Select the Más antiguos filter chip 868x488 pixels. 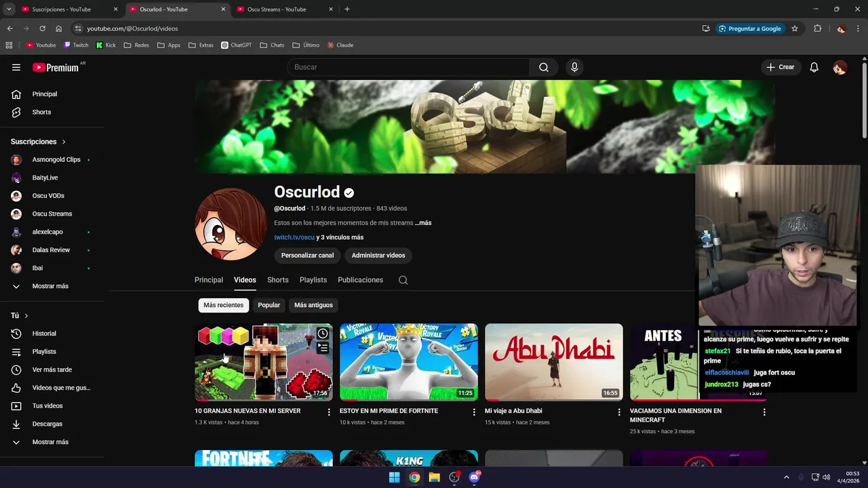[x=313, y=305]
